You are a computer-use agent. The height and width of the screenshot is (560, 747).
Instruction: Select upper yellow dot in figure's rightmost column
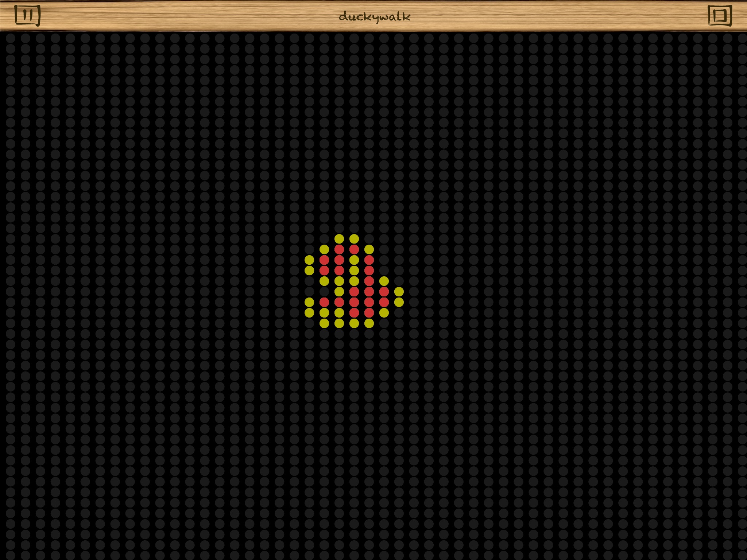pos(399,292)
